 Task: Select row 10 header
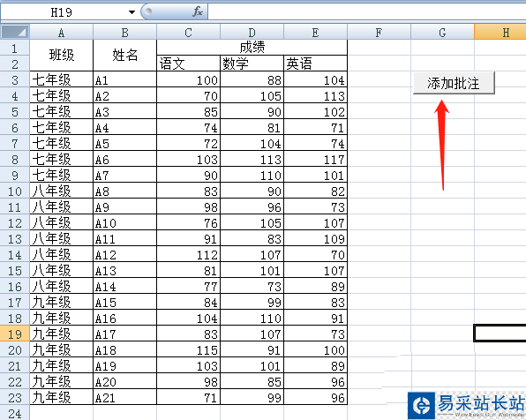point(15,191)
